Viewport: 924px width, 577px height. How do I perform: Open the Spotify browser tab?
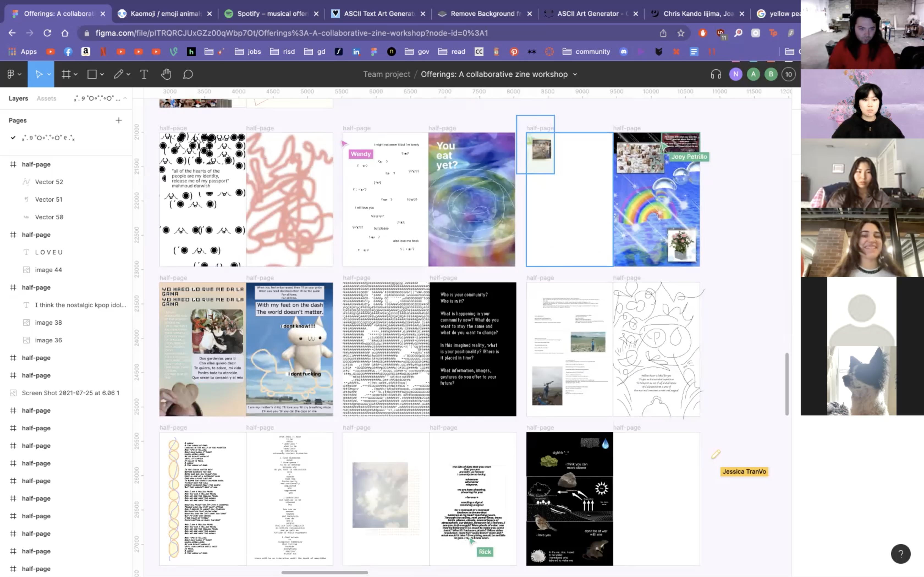271,14
